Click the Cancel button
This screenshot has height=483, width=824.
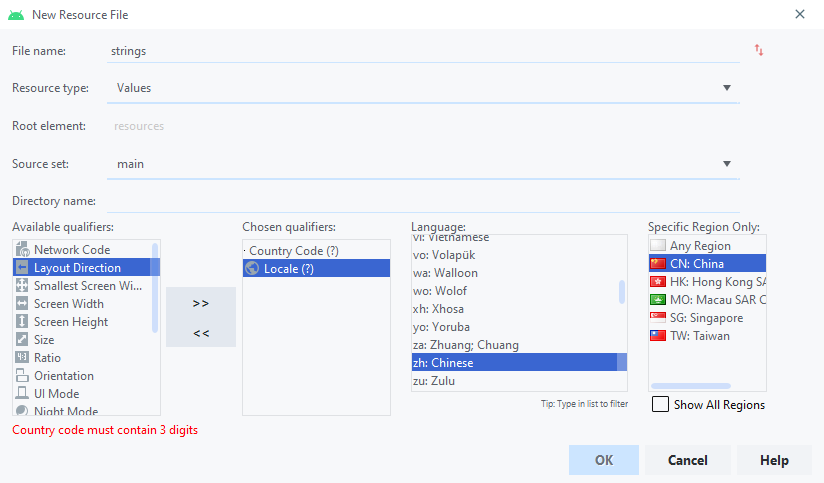(687, 460)
